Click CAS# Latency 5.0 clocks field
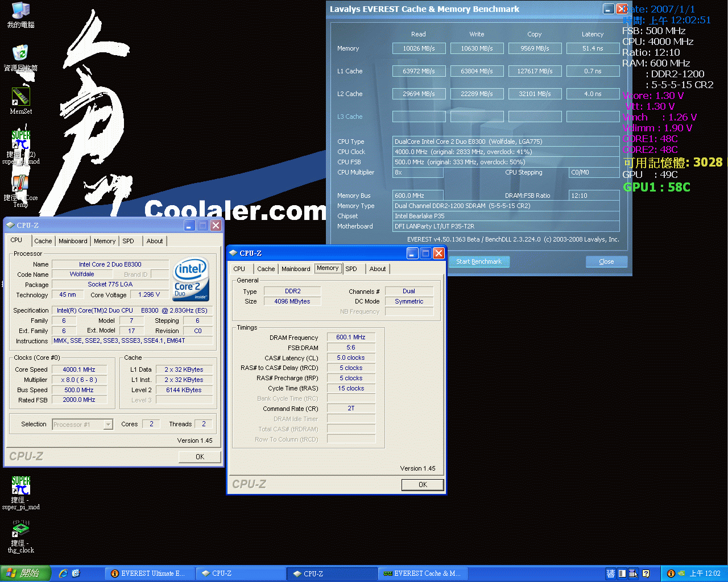 tap(351, 357)
